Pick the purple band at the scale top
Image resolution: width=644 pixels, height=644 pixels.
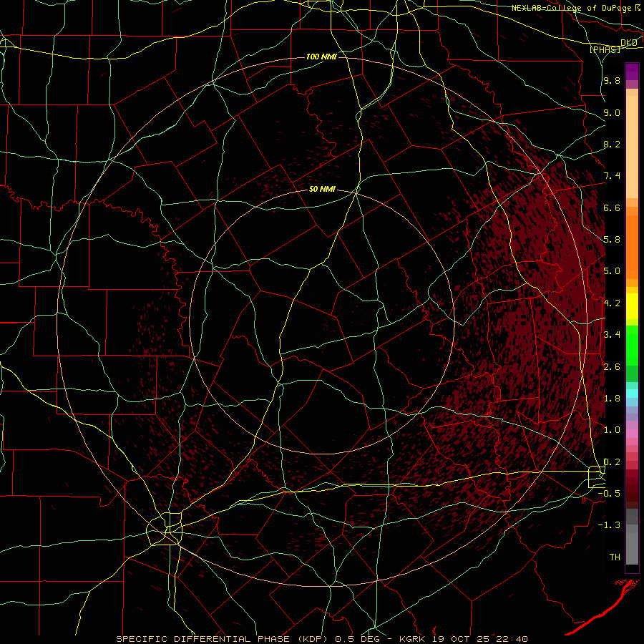(x=632, y=72)
